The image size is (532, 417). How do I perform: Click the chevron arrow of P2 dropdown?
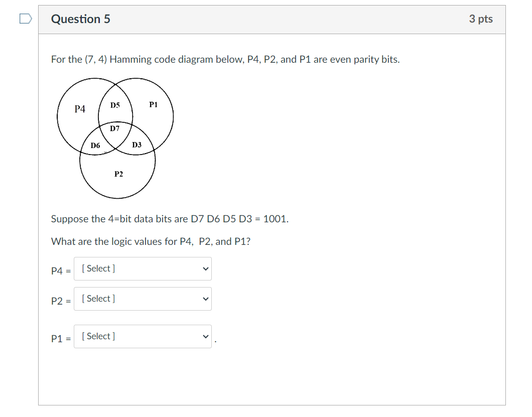pyautogui.click(x=205, y=299)
